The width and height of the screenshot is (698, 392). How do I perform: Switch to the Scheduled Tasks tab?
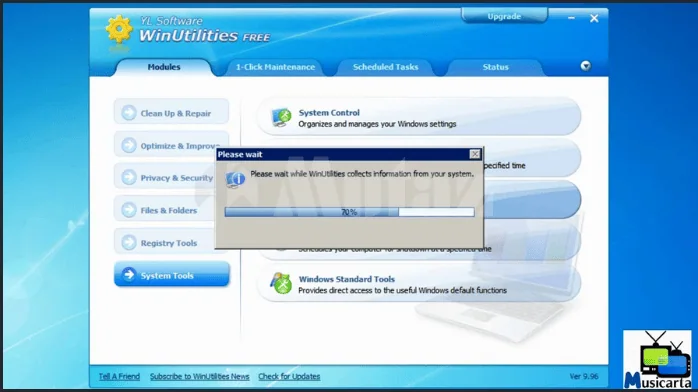pos(386,67)
